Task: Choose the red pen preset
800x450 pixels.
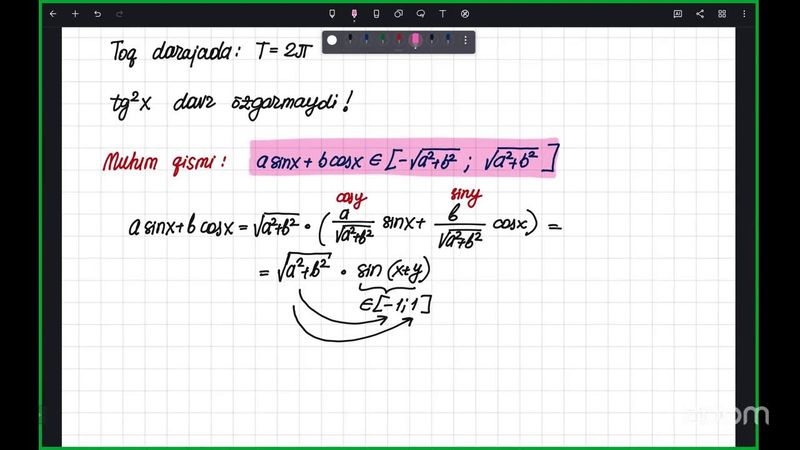Action: coord(399,41)
